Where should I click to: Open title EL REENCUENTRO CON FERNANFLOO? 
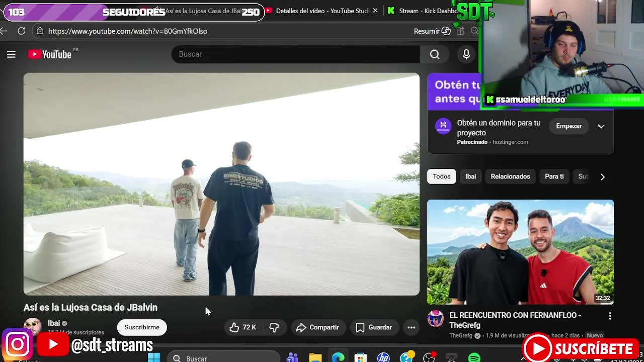515,320
